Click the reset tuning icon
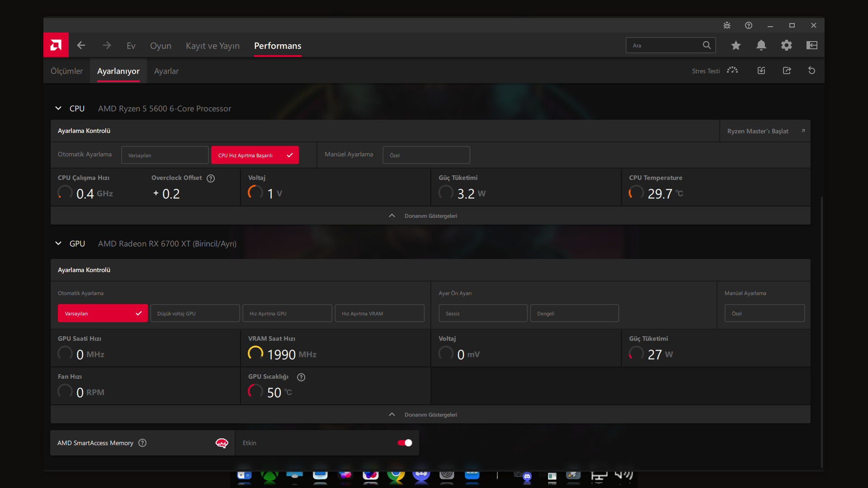The width and height of the screenshot is (868, 488). (812, 70)
